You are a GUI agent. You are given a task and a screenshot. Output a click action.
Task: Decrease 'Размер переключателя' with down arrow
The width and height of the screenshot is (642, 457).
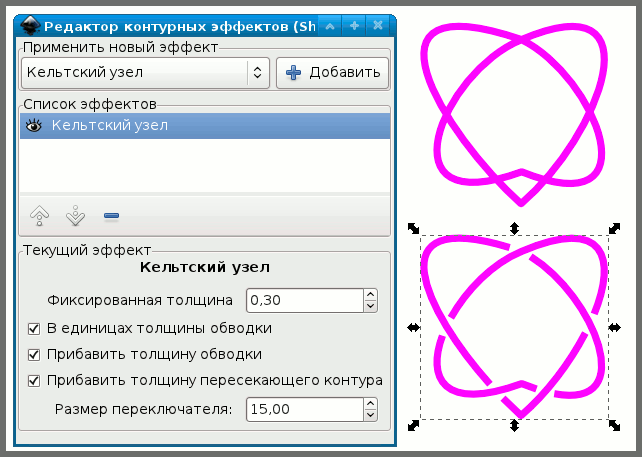(370, 414)
